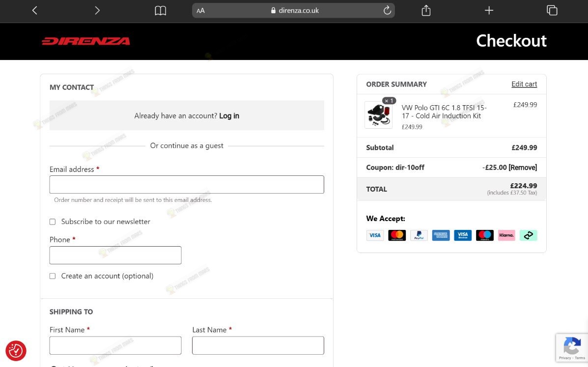The width and height of the screenshot is (588, 367).
Task: Open reCAPTCHA Privacy link
Action: coord(565,358)
